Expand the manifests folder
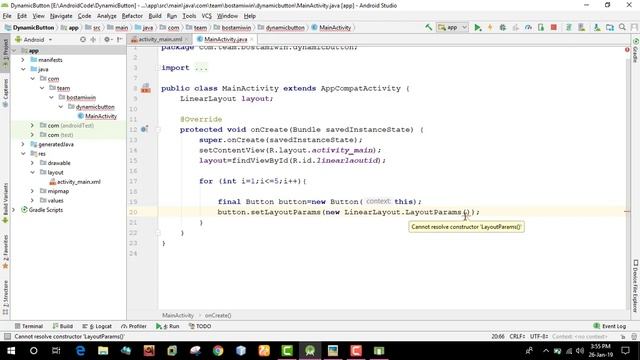This screenshot has height=360, width=640. (23, 60)
